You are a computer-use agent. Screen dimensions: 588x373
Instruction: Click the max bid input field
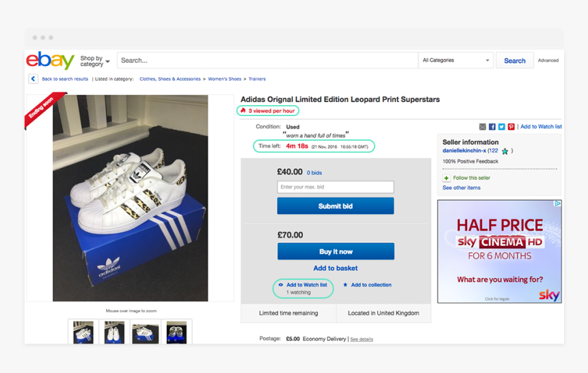tap(335, 187)
